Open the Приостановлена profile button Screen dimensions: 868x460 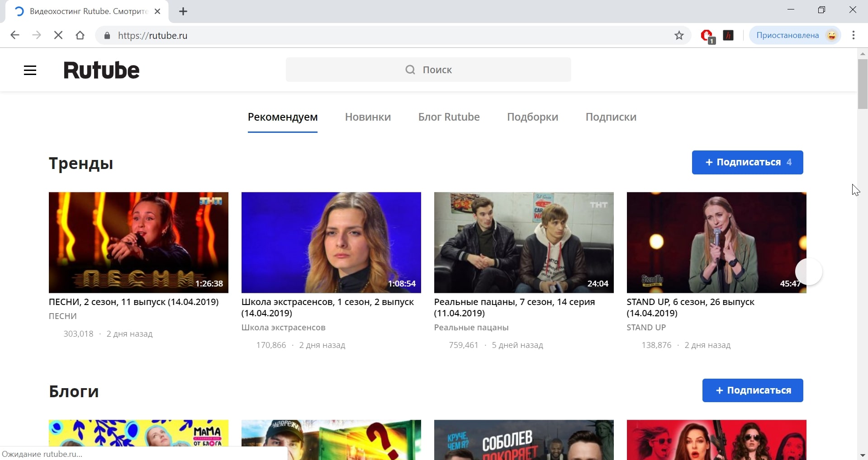coord(795,35)
